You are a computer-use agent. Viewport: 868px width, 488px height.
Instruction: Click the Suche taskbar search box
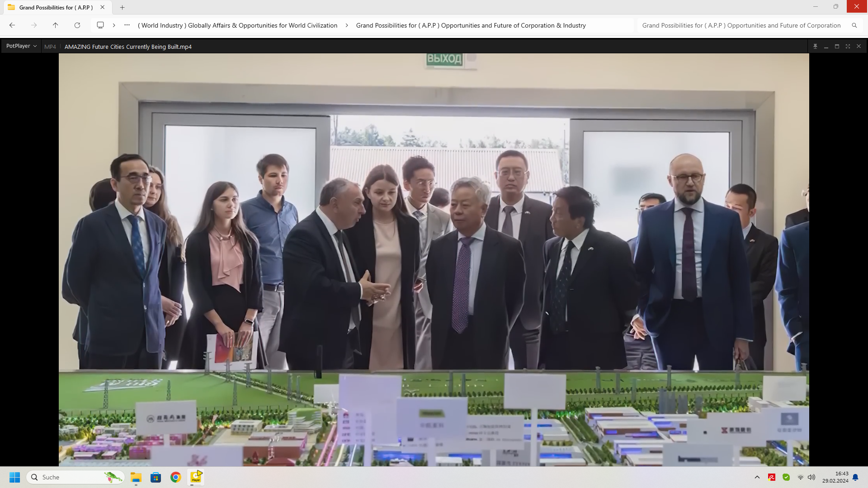(x=75, y=477)
